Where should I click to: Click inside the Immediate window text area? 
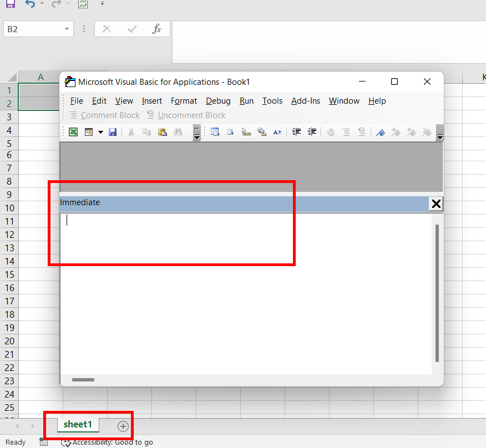click(x=246, y=294)
